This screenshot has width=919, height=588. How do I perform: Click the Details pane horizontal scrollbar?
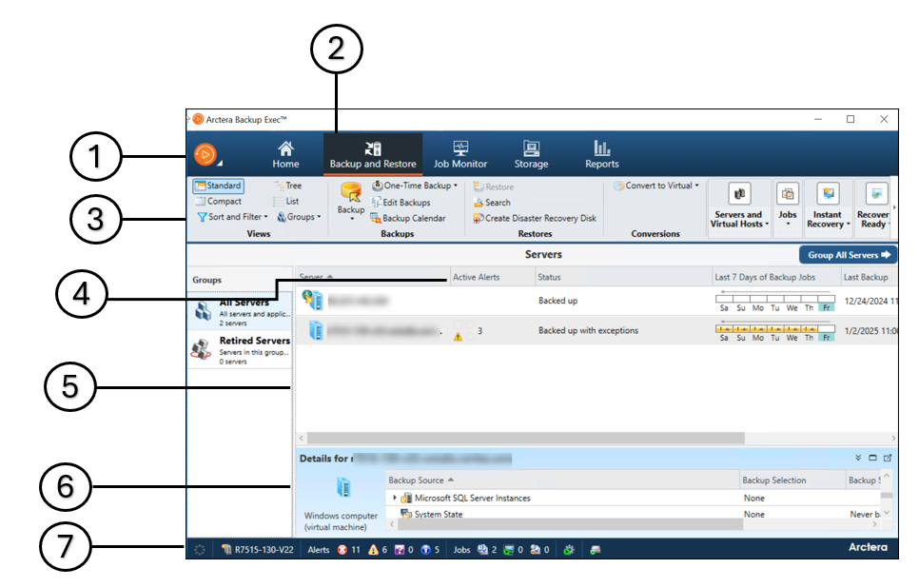[569, 524]
